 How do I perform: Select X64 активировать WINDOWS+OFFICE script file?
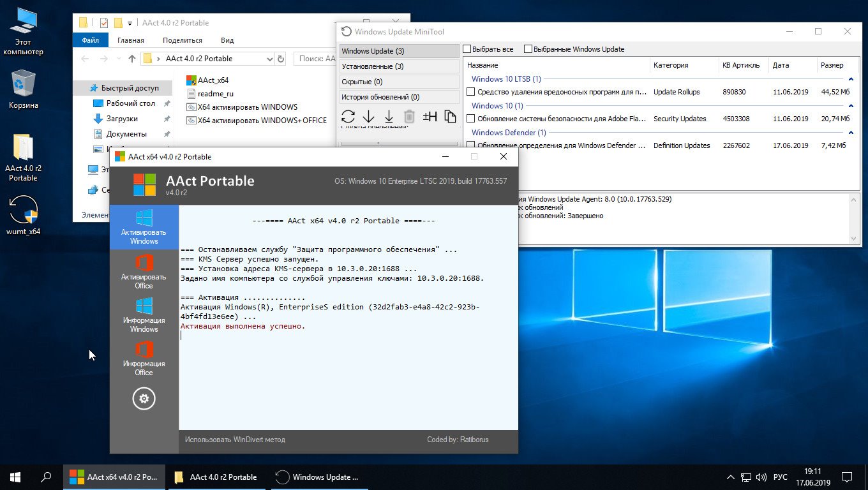257,121
